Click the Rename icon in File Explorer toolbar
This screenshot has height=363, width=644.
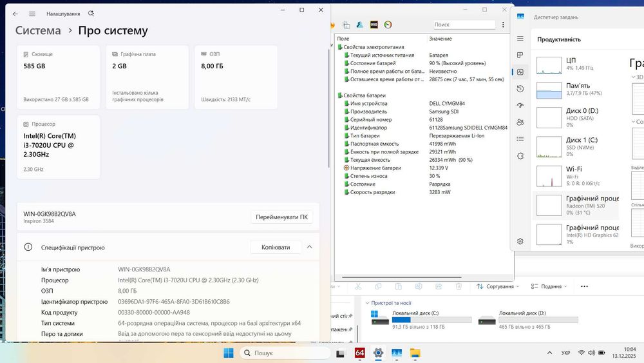pos(419,286)
